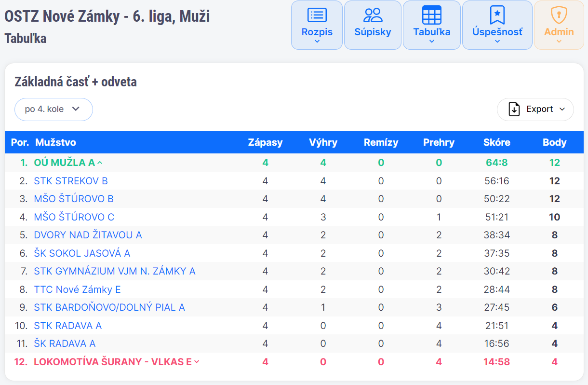Open team MŠO ŠTÚROVO B
588x385 pixels.
click(x=74, y=199)
